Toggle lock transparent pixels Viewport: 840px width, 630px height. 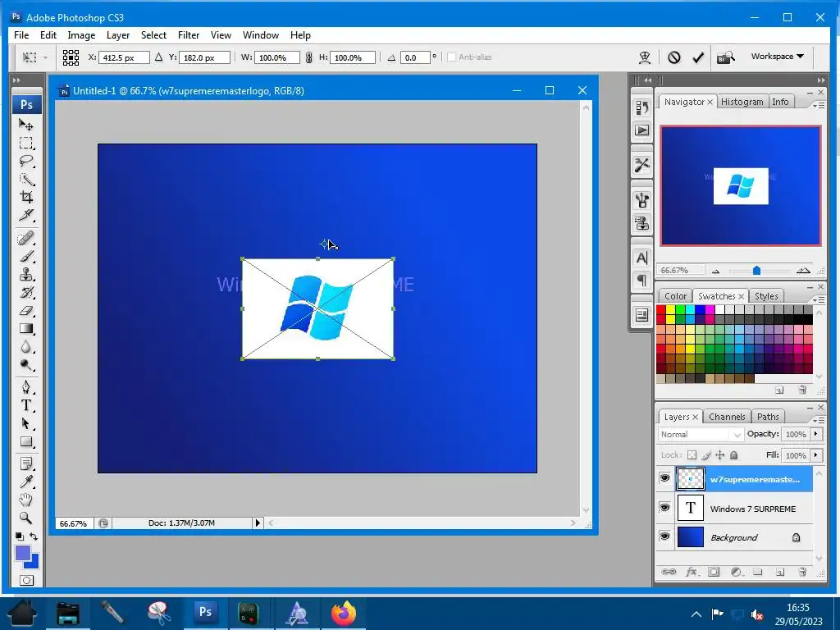click(692, 455)
